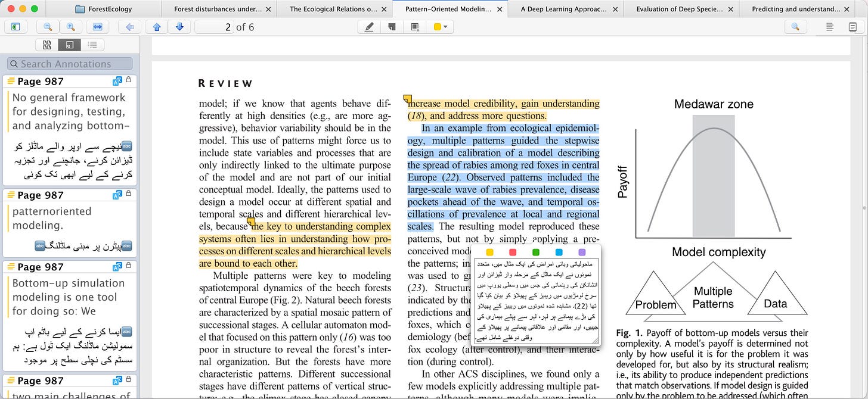The height and width of the screenshot is (399, 868).
Task: Show page thumbnails in sidebar
Action: click(x=47, y=45)
